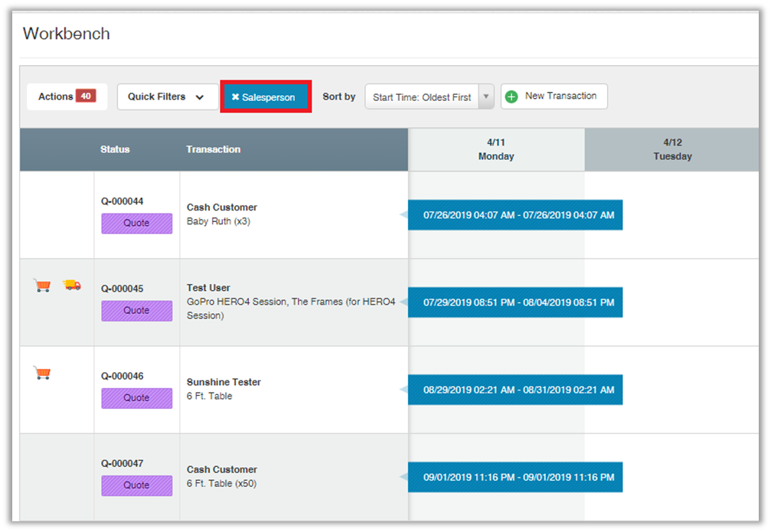Click the shopping cart icon for Q-000046

[42, 373]
